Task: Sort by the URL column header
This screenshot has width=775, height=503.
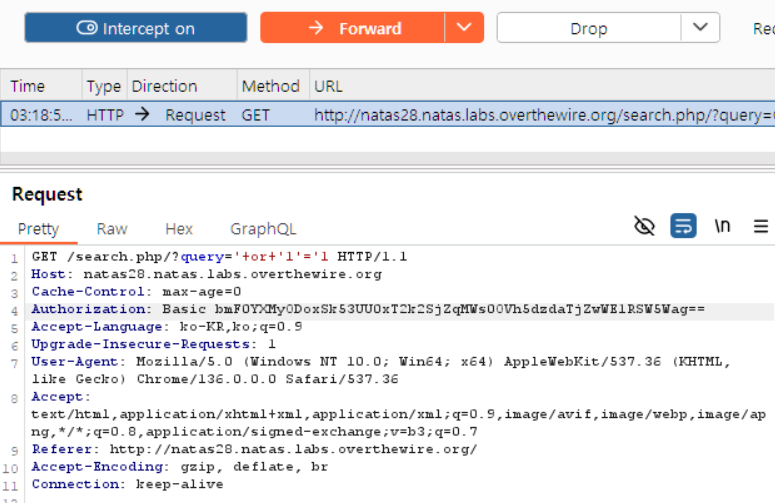Action: click(328, 86)
